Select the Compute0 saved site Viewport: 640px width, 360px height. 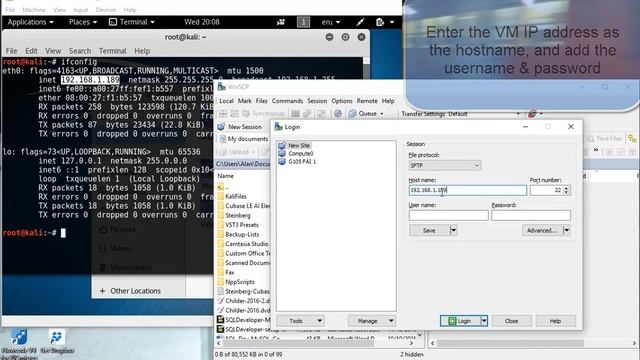coord(296,153)
